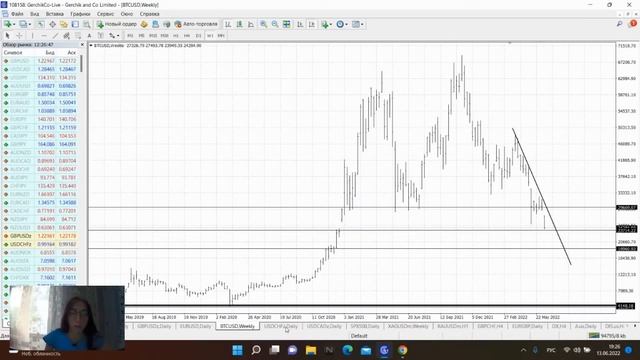
Task: Select the Fibonacci retracement tool
Action: tap(78, 36)
